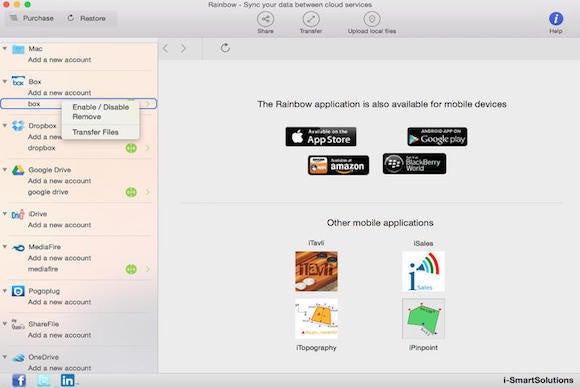Open the chevron next to dropbox account

148,148
